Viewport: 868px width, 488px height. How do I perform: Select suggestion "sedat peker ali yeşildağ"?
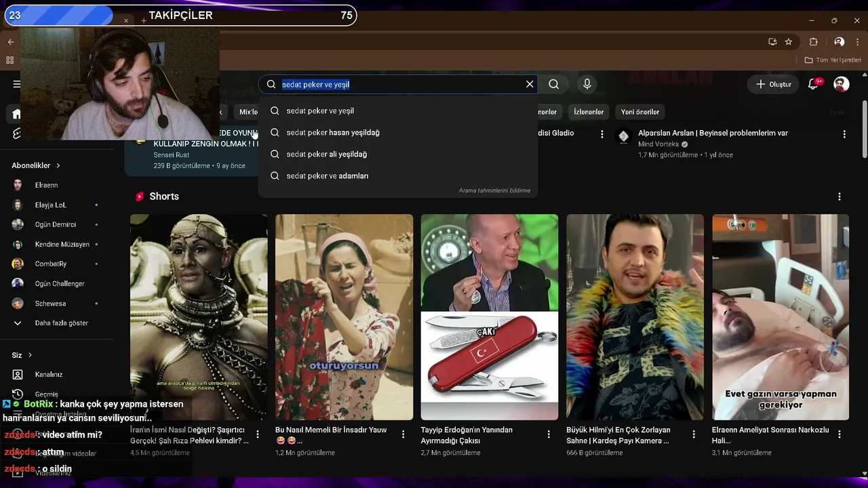pos(397,154)
